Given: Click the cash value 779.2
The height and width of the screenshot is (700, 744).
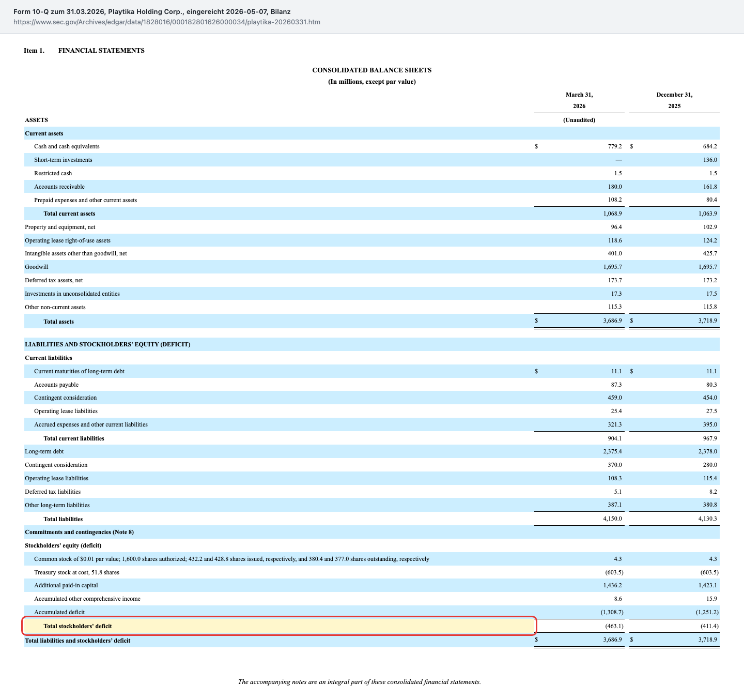Looking at the screenshot, I should 615,146.
